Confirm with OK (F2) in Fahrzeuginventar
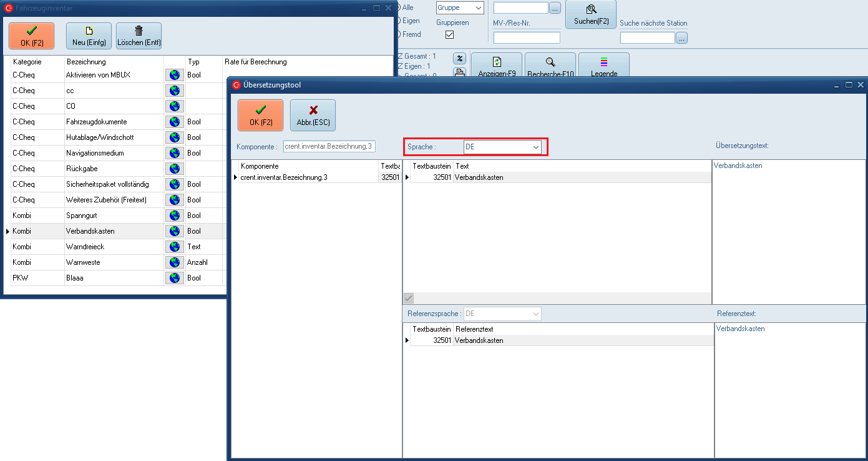This screenshot has height=461, width=868. (32, 36)
